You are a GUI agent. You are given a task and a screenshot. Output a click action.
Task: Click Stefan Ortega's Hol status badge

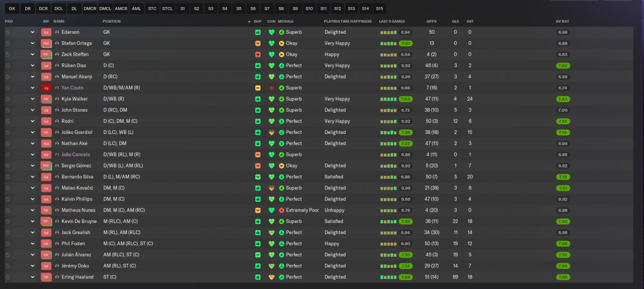[46, 43]
